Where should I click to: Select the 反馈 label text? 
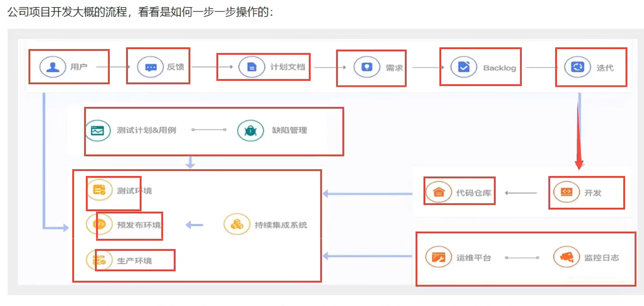[x=176, y=67]
